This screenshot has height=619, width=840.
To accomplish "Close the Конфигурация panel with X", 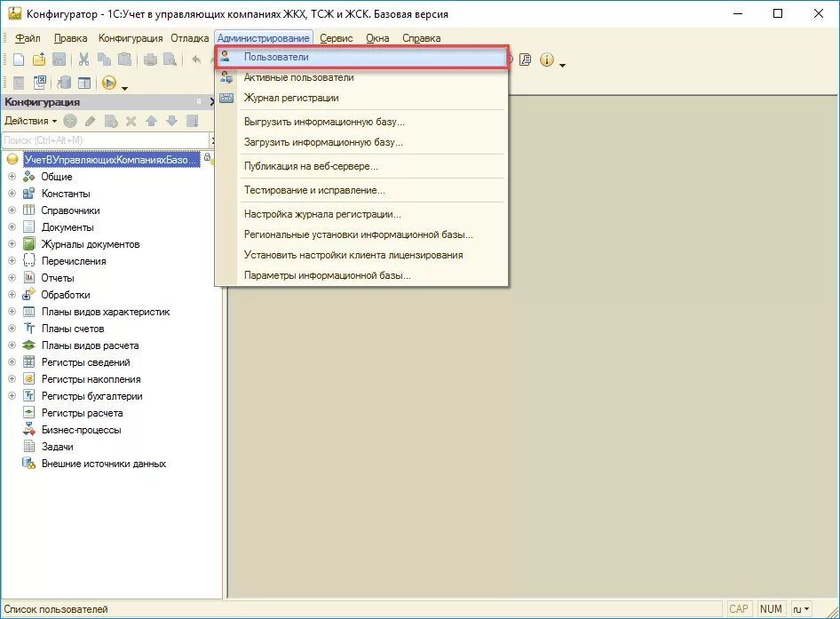I will click(x=212, y=102).
